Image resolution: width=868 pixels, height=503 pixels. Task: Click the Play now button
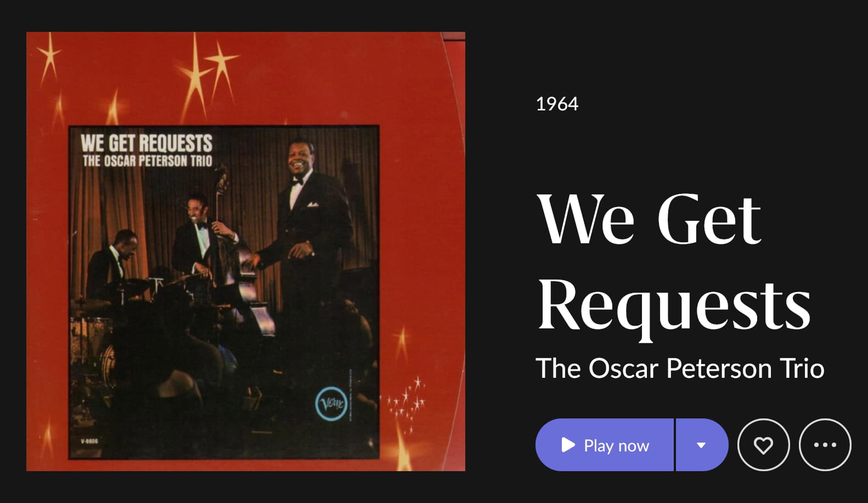(x=604, y=445)
